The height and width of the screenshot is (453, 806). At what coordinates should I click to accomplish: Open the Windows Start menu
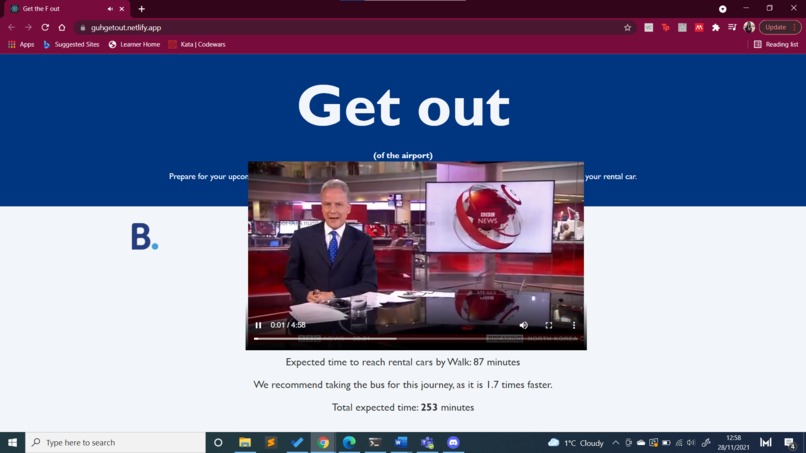12,442
